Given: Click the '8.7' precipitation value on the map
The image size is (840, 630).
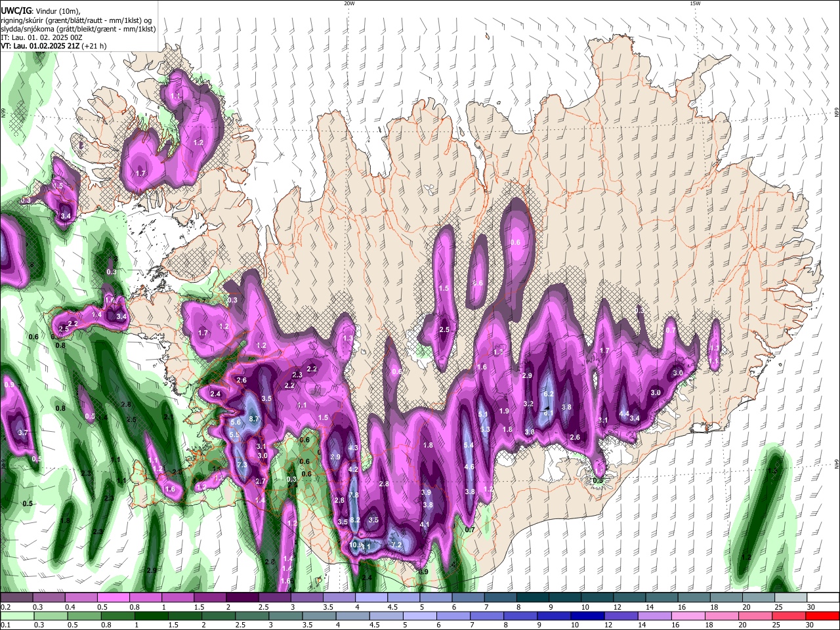Looking at the screenshot, I should 255,418.
